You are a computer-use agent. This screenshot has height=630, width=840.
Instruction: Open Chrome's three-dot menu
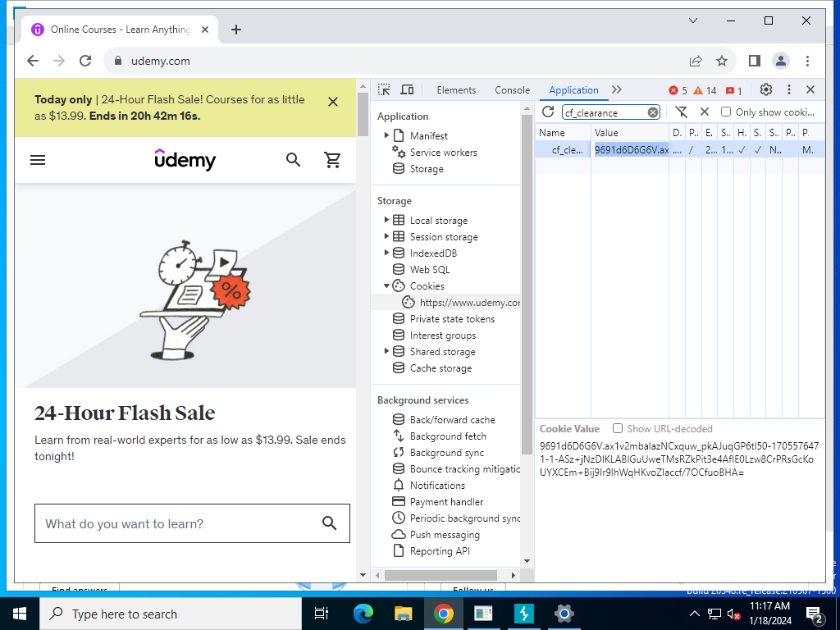click(807, 61)
